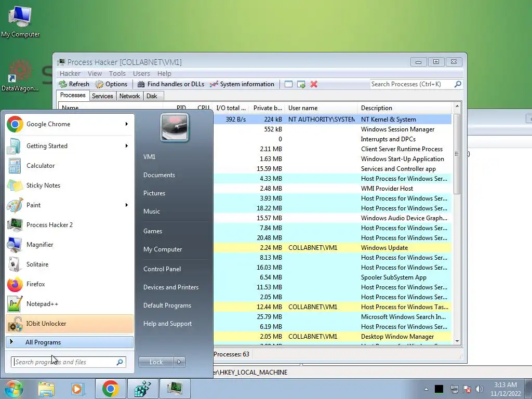Expand Getting Started submenu arrow
Viewport: 532px width, 399px height.
[x=127, y=146]
